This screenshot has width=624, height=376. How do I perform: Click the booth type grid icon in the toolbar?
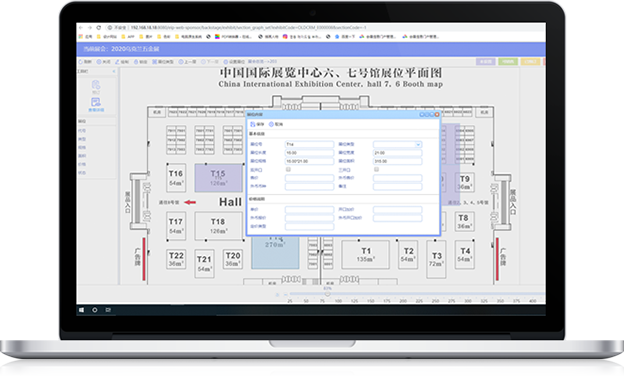[x=155, y=62]
